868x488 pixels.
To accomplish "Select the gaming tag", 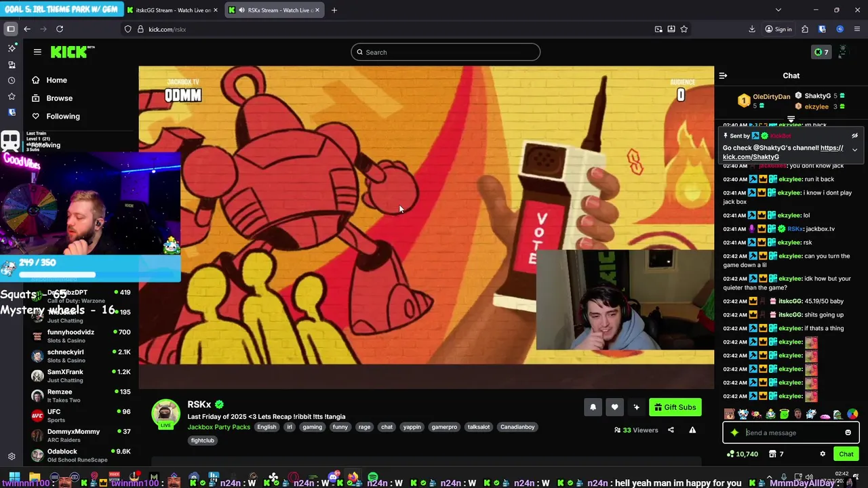I will click(x=312, y=427).
